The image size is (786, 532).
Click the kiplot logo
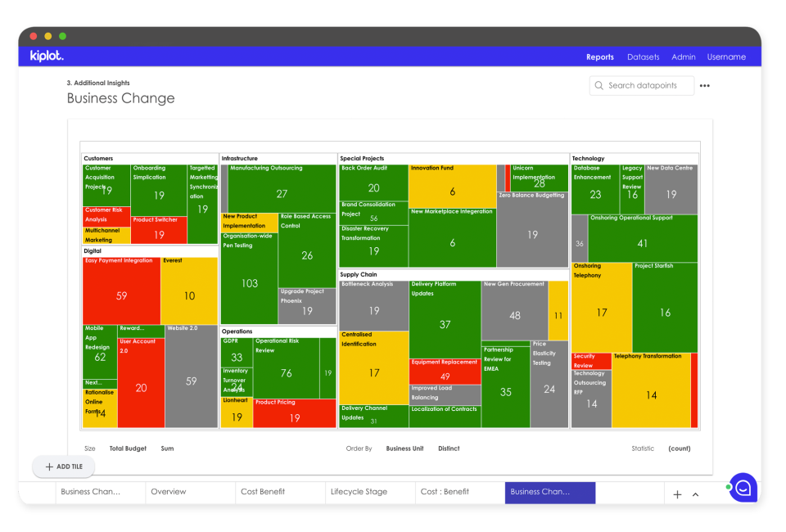pyautogui.click(x=45, y=56)
